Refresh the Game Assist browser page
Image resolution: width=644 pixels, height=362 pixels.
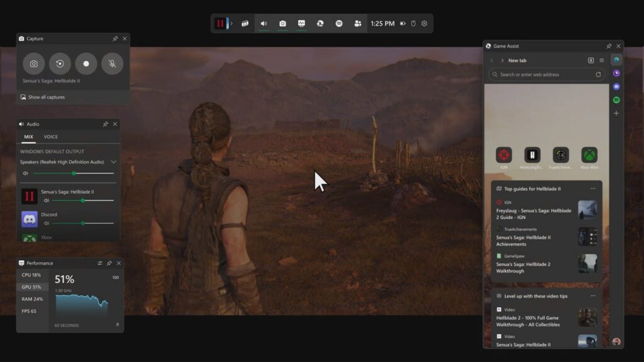tap(598, 75)
